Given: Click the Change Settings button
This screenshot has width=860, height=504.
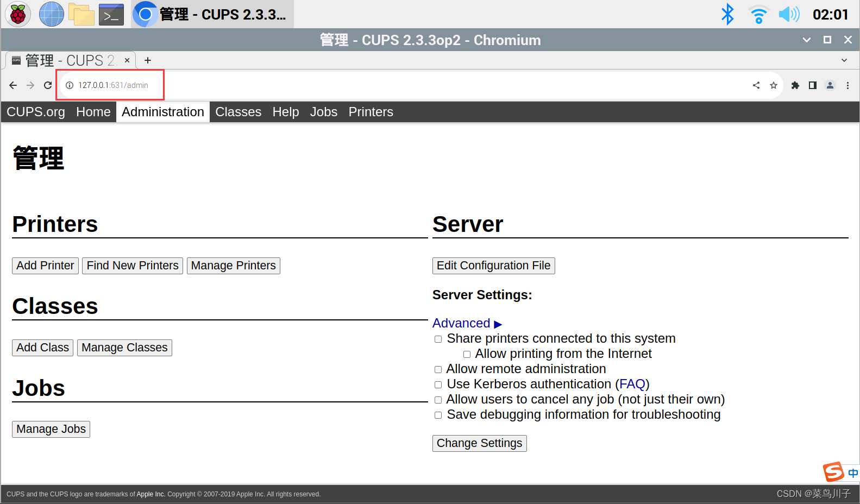Looking at the screenshot, I should pyautogui.click(x=480, y=443).
